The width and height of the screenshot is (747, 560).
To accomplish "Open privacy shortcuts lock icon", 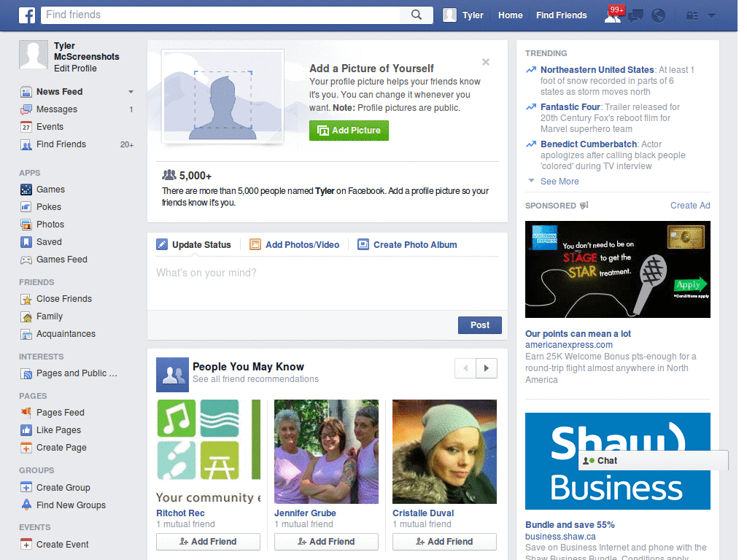I will pos(692,16).
